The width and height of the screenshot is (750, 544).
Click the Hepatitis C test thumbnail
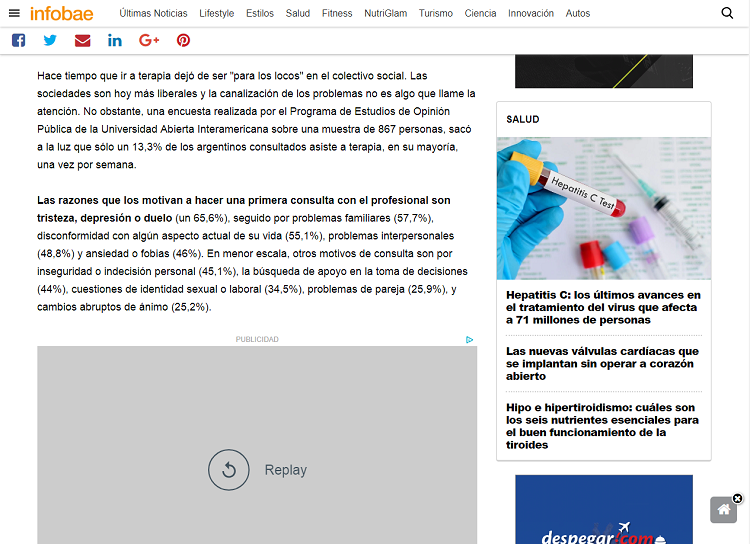click(603, 208)
